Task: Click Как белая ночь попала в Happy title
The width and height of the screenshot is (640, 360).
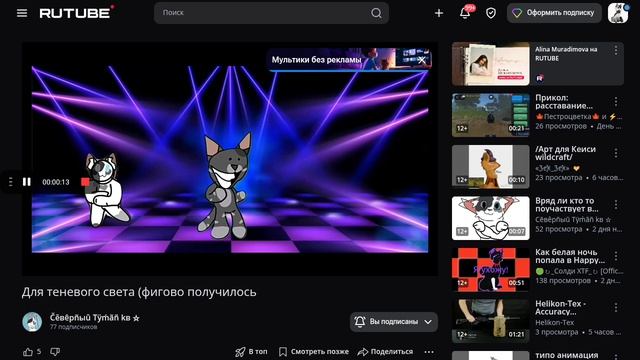Action: tap(570, 256)
